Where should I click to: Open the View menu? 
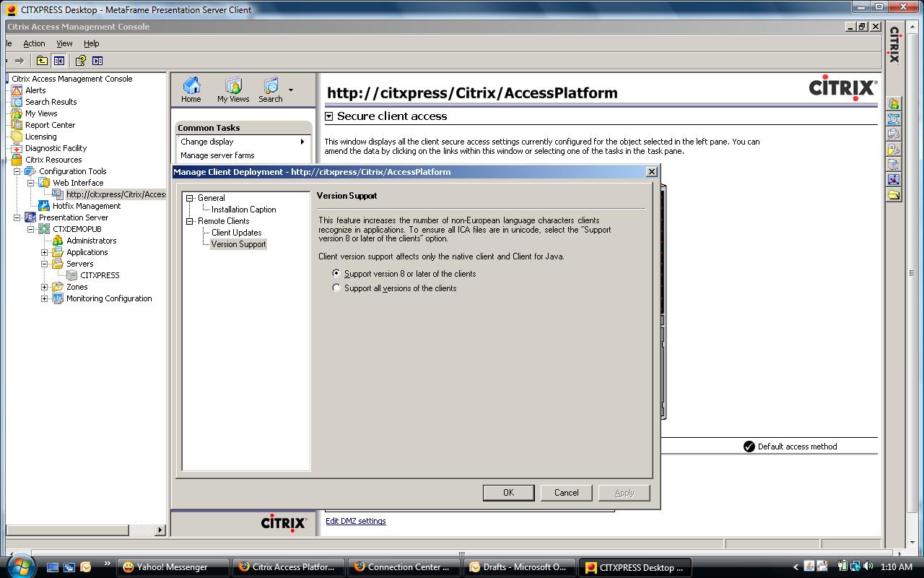coord(64,43)
